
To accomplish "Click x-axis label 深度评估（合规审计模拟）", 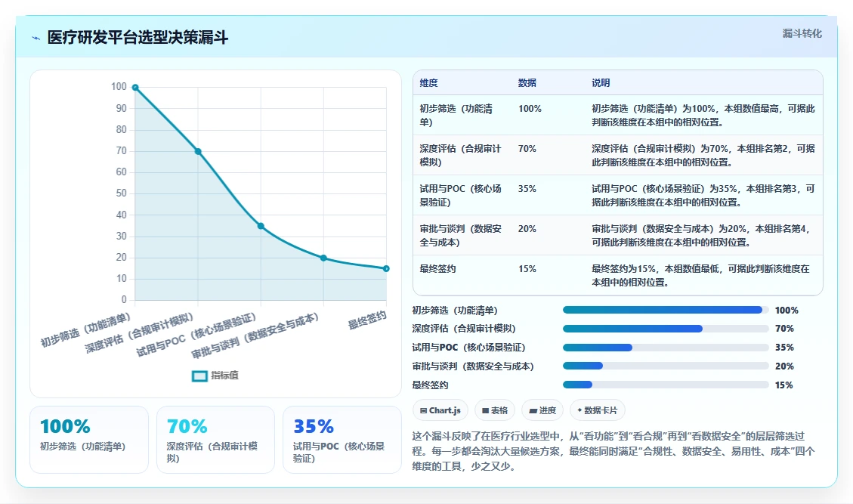I will pos(139,333).
